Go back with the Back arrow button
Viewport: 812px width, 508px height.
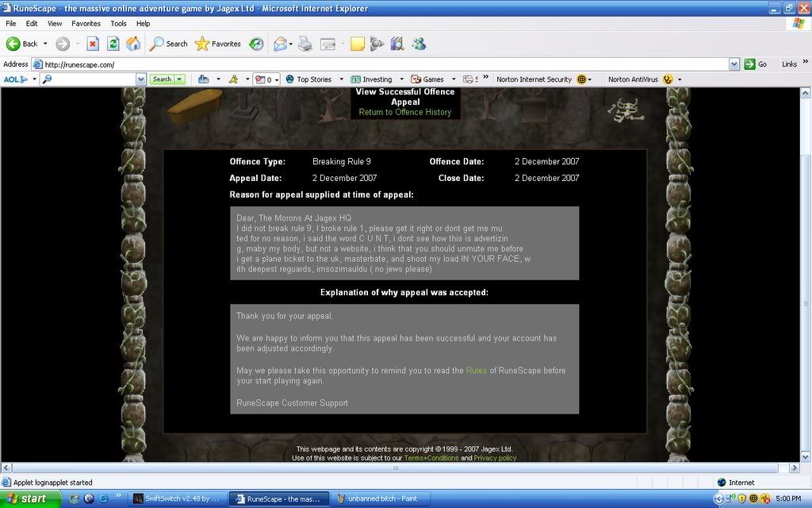[21, 44]
